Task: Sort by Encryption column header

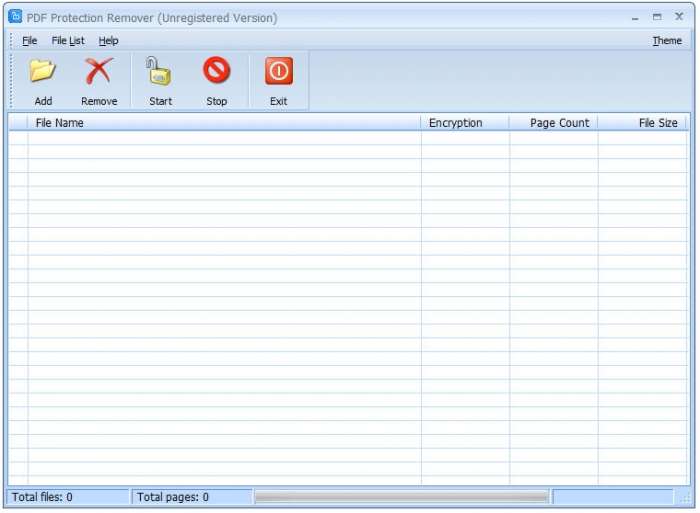Action: (x=465, y=123)
